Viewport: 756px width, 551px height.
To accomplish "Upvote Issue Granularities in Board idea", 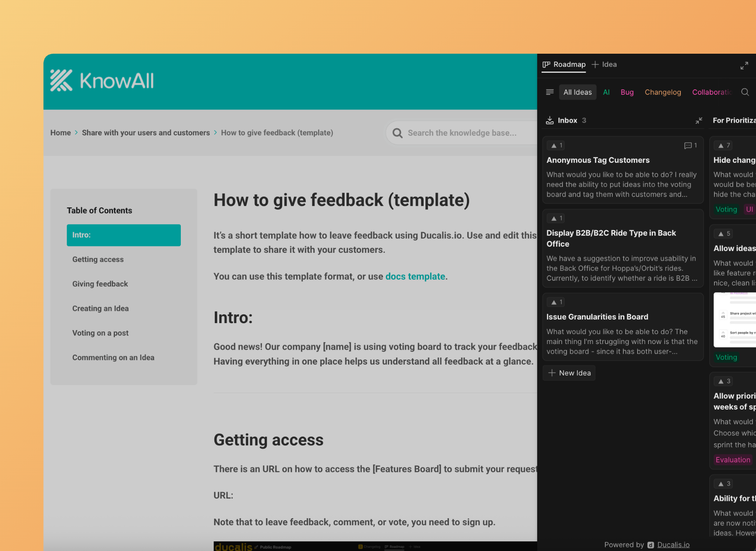I will point(557,302).
